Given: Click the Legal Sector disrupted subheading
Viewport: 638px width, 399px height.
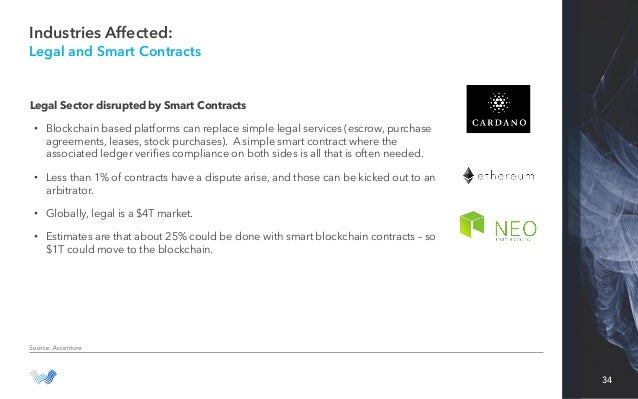Looking at the screenshot, I should (138, 105).
